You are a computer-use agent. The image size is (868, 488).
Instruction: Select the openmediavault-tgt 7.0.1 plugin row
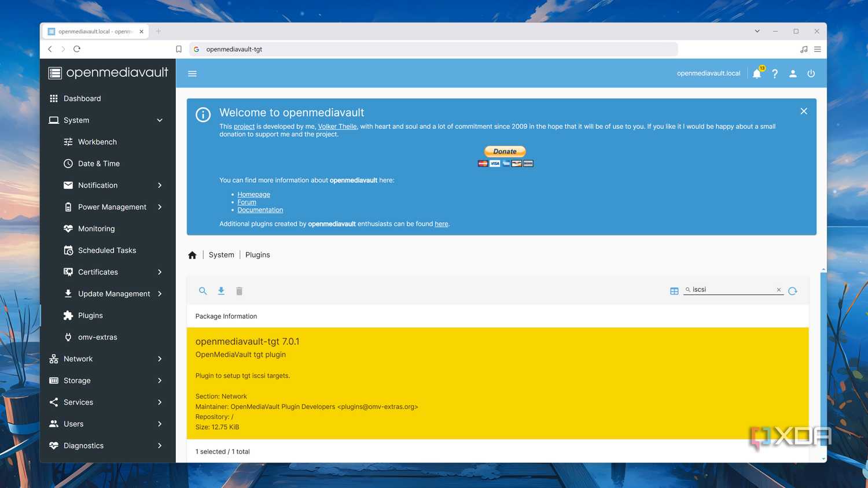(498, 383)
